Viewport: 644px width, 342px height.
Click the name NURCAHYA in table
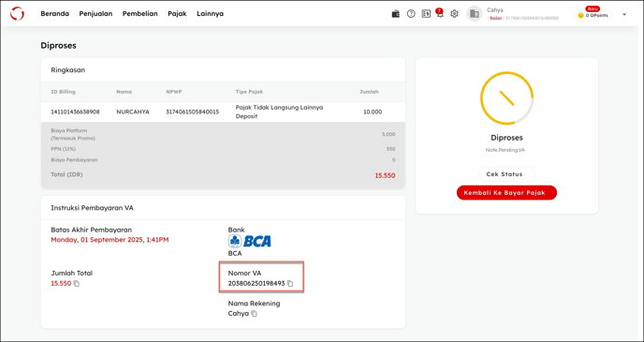click(x=133, y=112)
